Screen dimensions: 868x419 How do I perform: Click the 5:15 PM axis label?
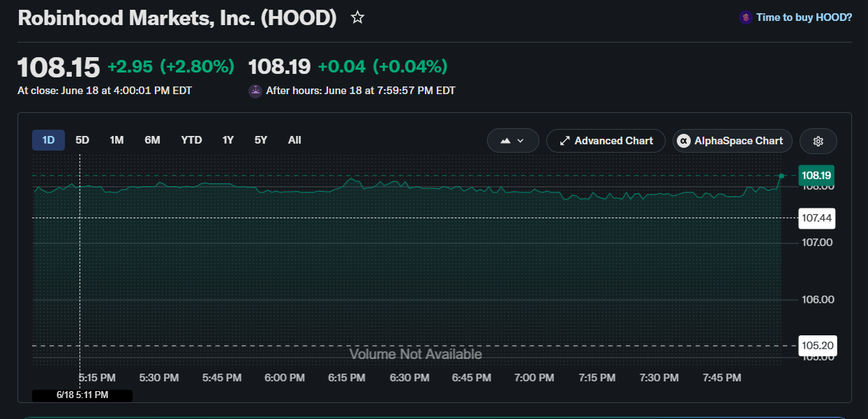click(x=97, y=378)
